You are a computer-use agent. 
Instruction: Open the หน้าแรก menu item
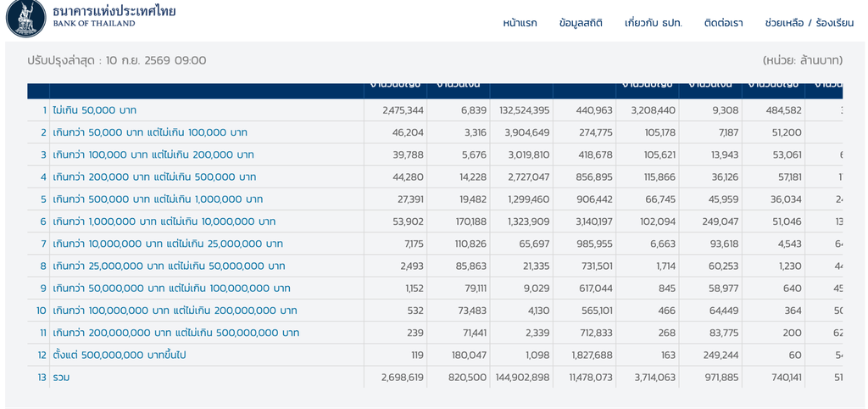520,23
